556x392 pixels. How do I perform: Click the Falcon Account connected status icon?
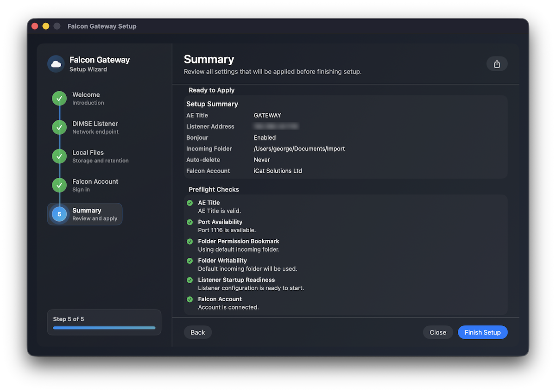[190, 299]
